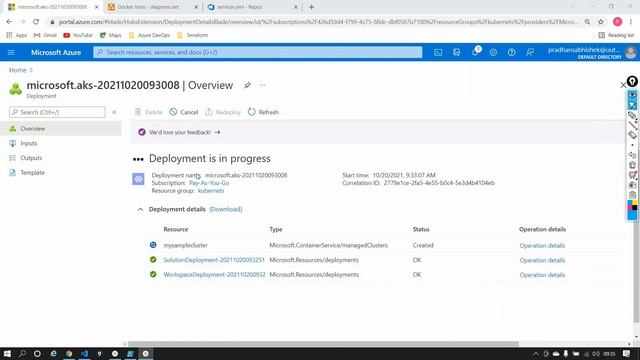Viewport: 640px width, 360px height.
Task: Open WorkspaceDeployment resource link
Action: pos(214,275)
